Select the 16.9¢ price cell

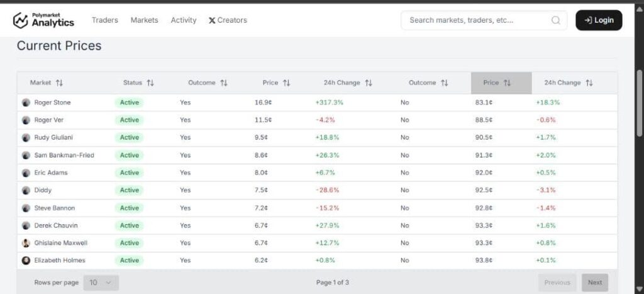point(264,103)
